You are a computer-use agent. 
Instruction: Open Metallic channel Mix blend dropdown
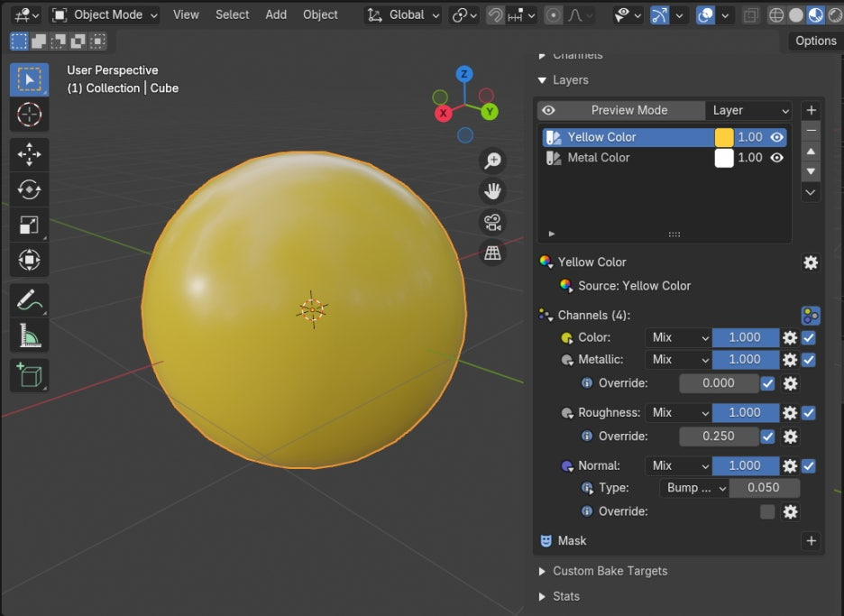[679, 360]
